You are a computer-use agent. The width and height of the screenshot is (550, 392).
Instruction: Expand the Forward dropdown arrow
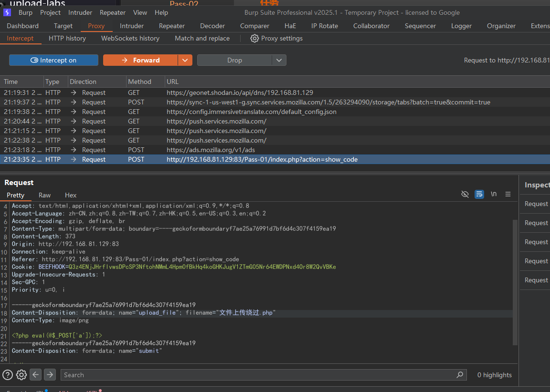coord(185,60)
